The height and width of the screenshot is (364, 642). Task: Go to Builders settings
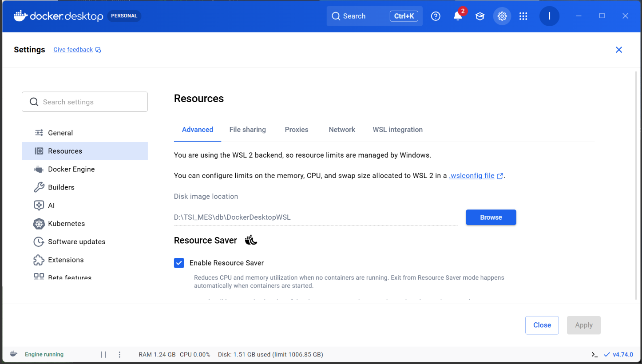pyautogui.click(x=85, y=187)
